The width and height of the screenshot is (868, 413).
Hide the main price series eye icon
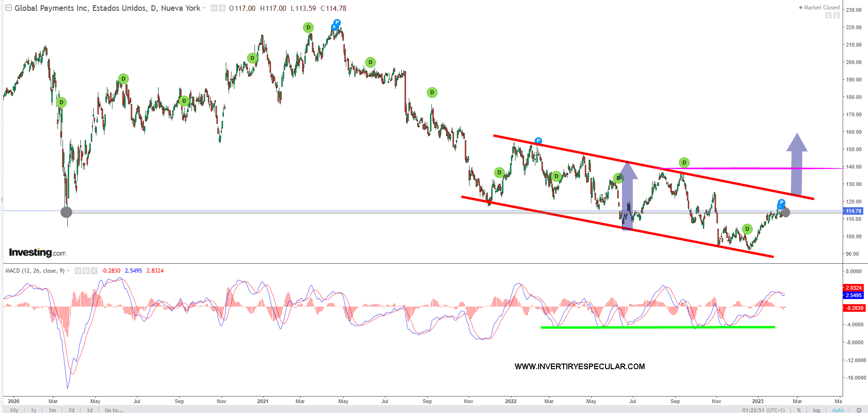click(x=214, y=8)
